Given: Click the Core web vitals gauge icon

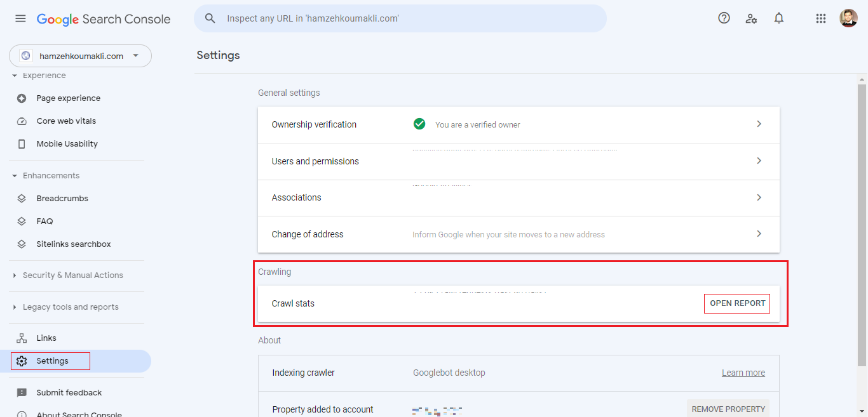Looking at the screenshot, I should point(22,121).
